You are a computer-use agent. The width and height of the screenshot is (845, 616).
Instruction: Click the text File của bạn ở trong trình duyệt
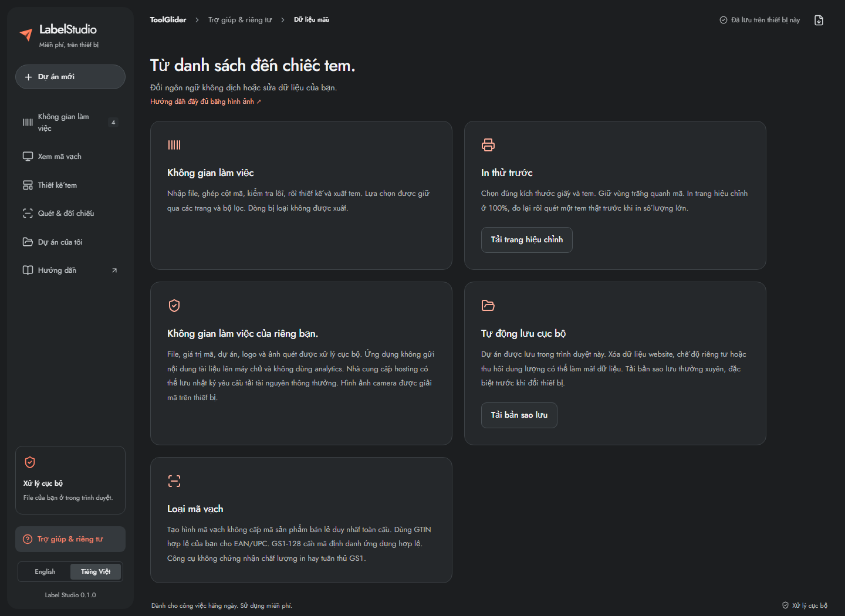[x=68, y=498]
